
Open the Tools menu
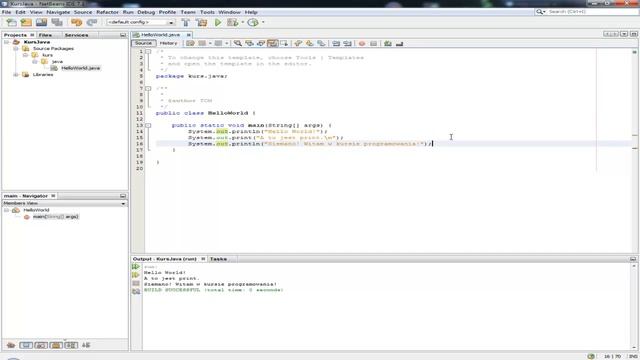pos(207,12)
